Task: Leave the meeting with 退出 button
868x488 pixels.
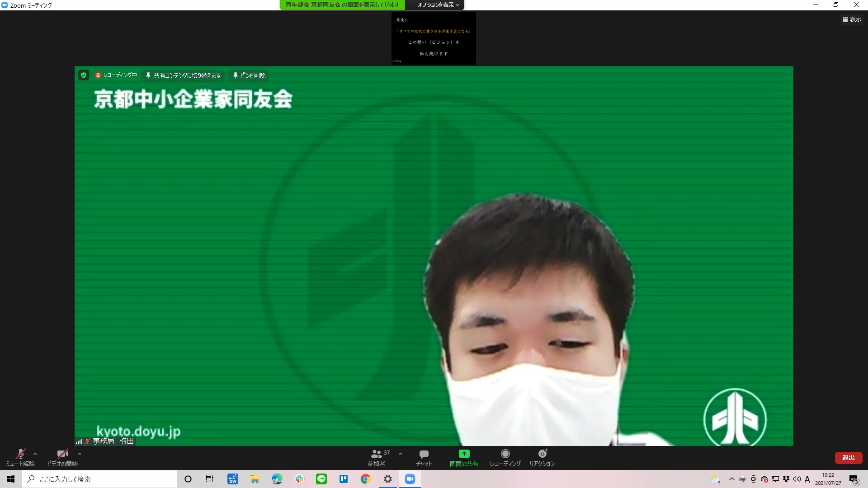Action: click(848, 458)
